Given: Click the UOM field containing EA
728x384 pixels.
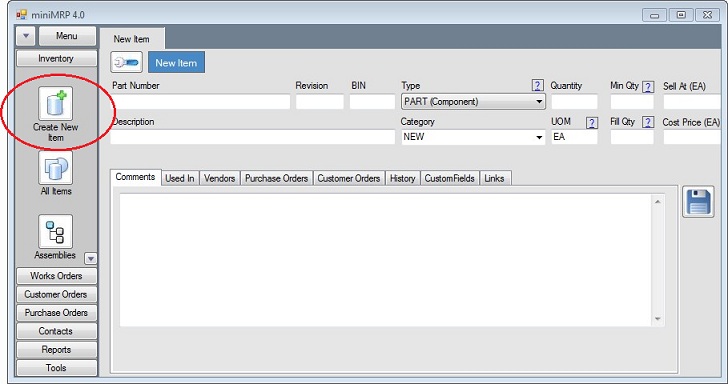Looking at the screenshot, I should point(574,137).
